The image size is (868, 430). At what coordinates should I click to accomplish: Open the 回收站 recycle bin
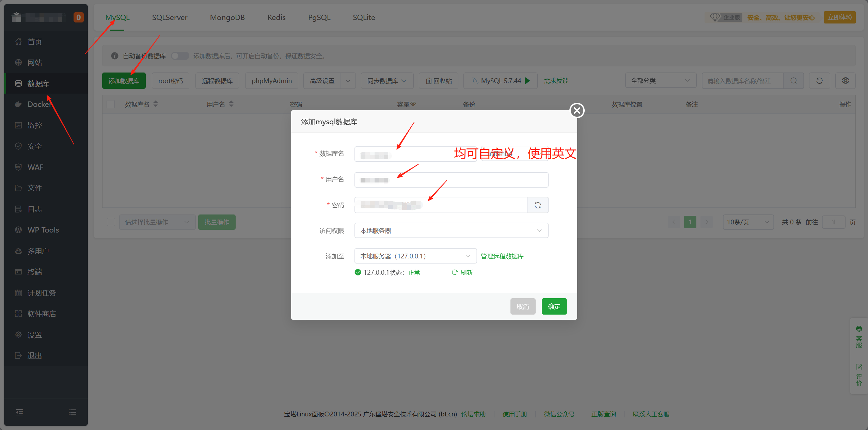pyautogui.click(x=439, y=81)
